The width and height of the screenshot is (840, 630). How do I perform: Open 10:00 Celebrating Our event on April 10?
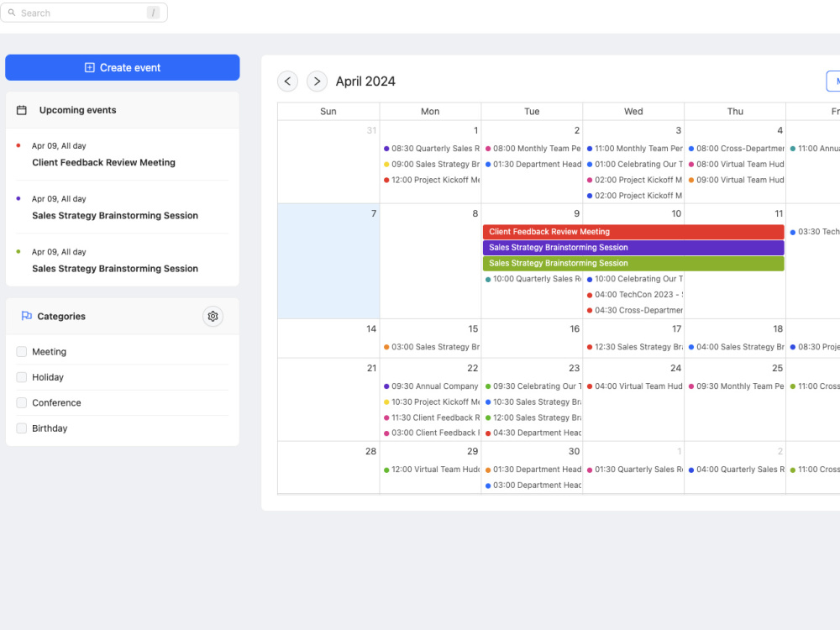click(x=634, y=279)
